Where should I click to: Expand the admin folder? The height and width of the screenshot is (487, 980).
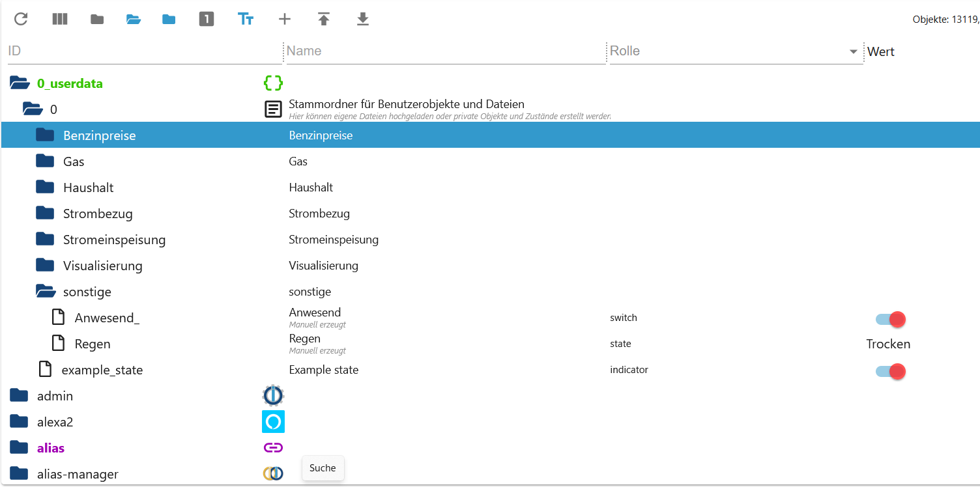pos(19,395)
